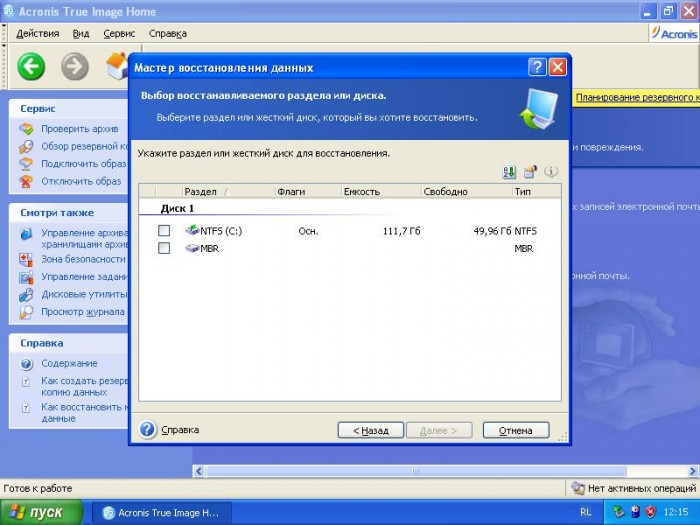Open the Отключить образ link
This screenshot has height=525, width=700.
[81, 182]
